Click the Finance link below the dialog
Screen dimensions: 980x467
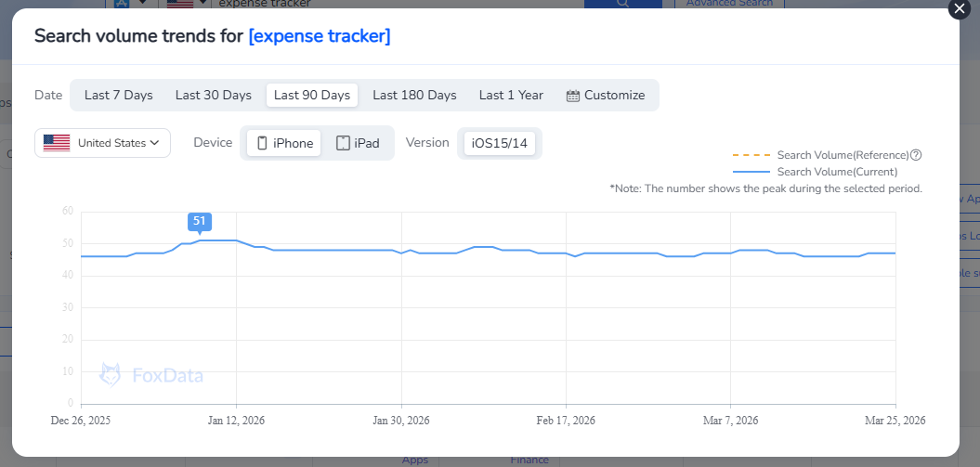click(x=529, y=460)
